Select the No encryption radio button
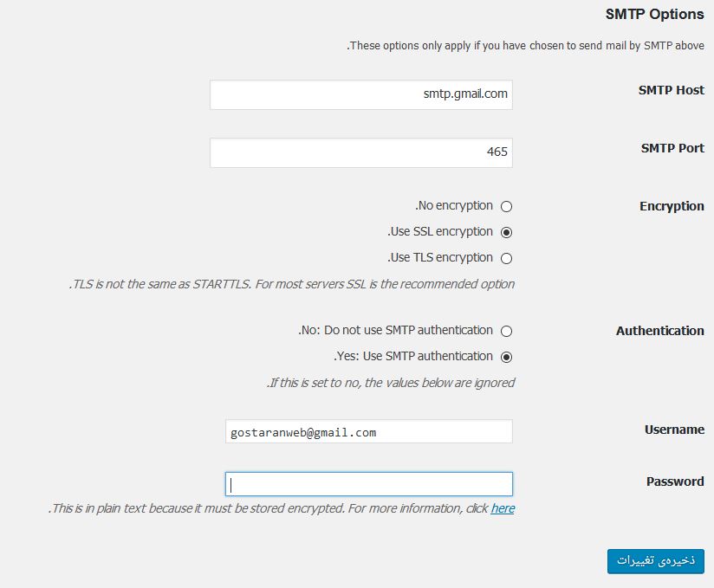The width and height of the screenshot is (714, 588). click(x=507, y=206)
